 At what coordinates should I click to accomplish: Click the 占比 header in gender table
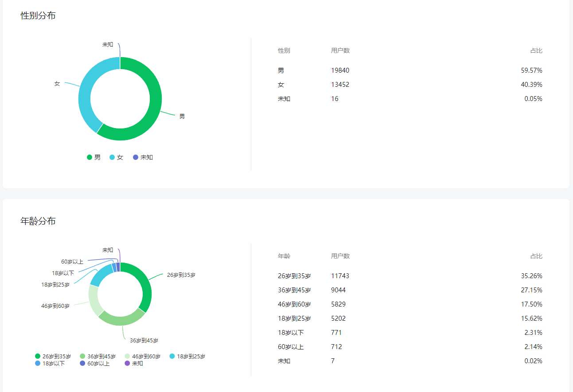click(536, 50)
